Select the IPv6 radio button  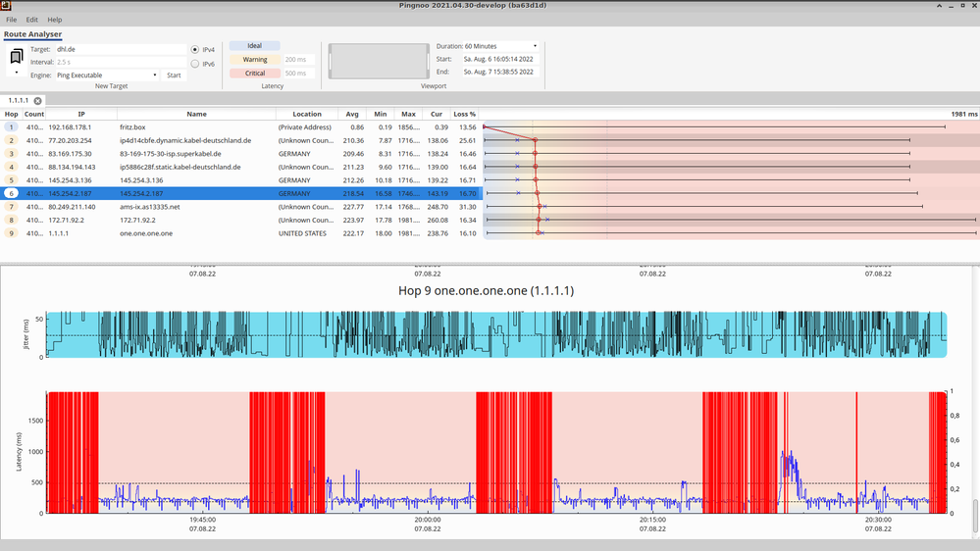tap(194, 64)
